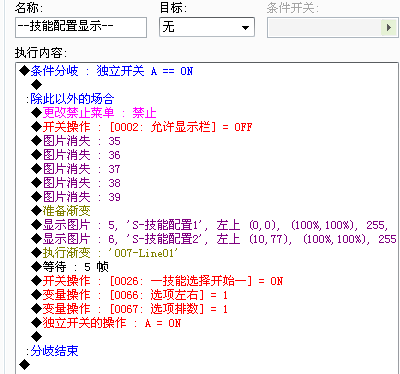Click the last empty command line below 分歧结束
The height and width of the screenshot is (374, 400).
[25, 365]
